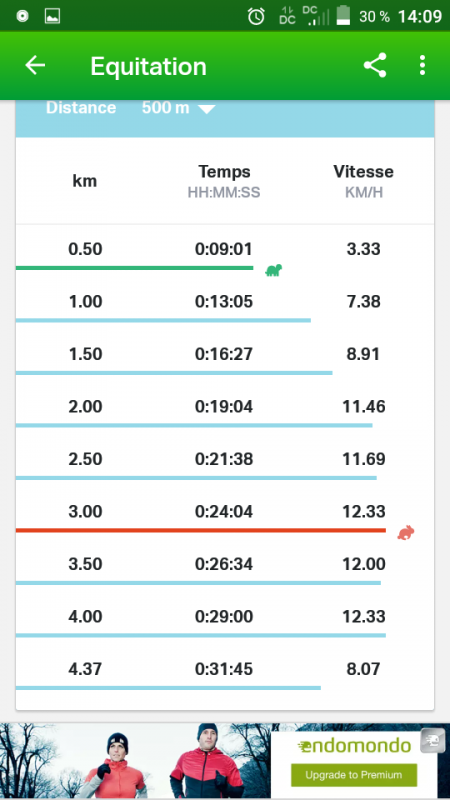The image size is (450, 800).
Task: Select the Vitesse KM/H column header
Action: coord(363,181)
